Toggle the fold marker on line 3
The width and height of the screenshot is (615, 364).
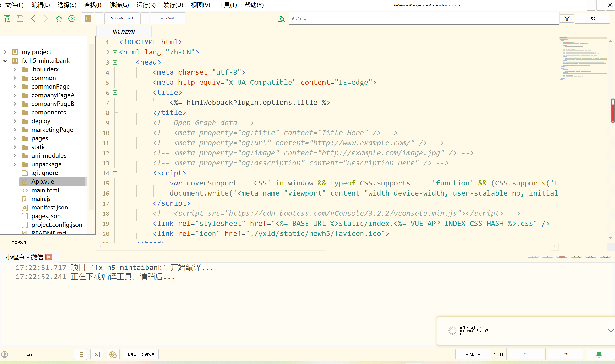point(115,62)
